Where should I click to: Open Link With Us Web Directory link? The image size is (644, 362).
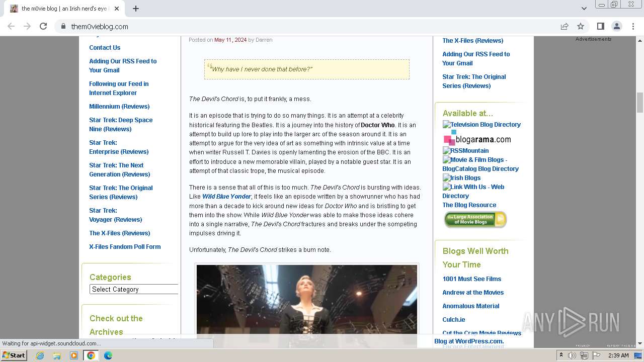[x=473, y=192]
